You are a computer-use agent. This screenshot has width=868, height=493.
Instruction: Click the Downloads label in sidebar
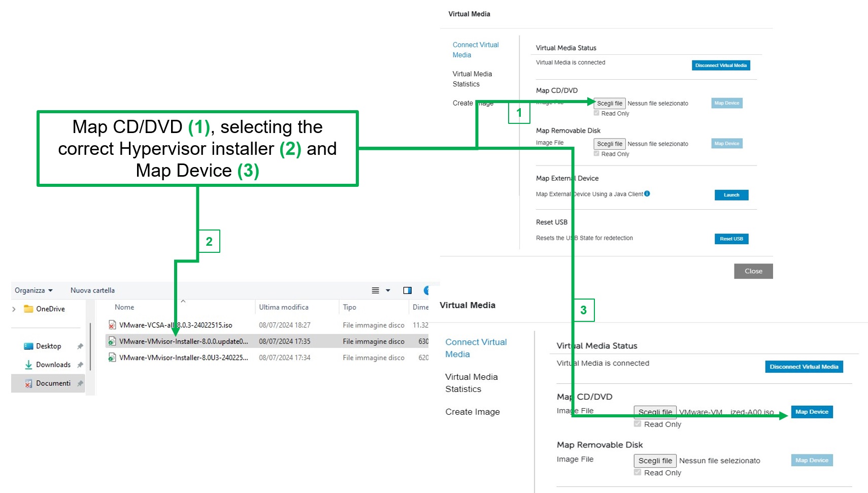click(53, 365)
